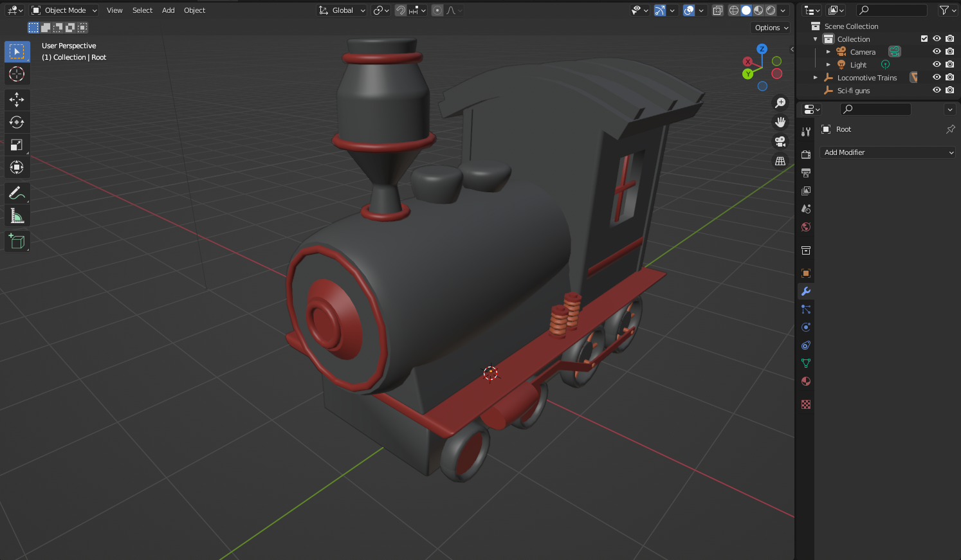Viewport: 961px width, 560px height.
Task: Open the Collection properties tab
Action: point(806,250)
